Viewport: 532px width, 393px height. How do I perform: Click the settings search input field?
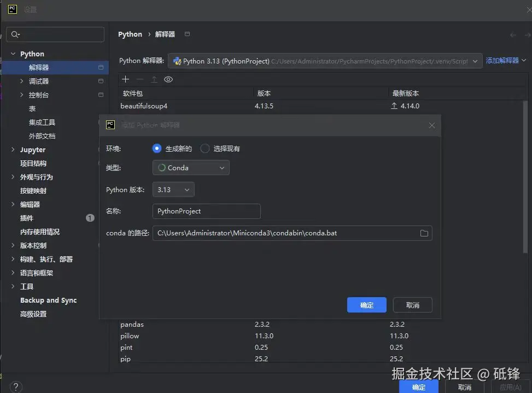55,34
